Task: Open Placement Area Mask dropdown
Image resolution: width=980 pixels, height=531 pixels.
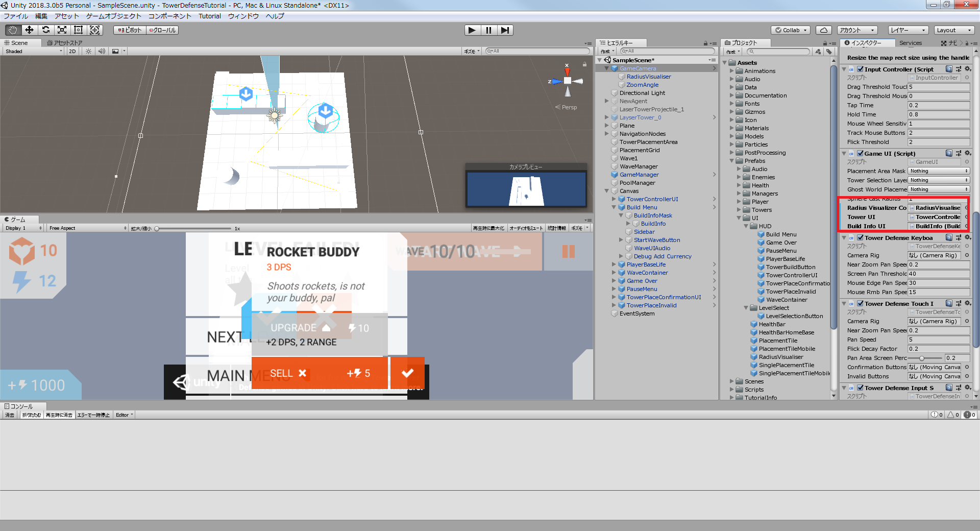Action: 939,171
